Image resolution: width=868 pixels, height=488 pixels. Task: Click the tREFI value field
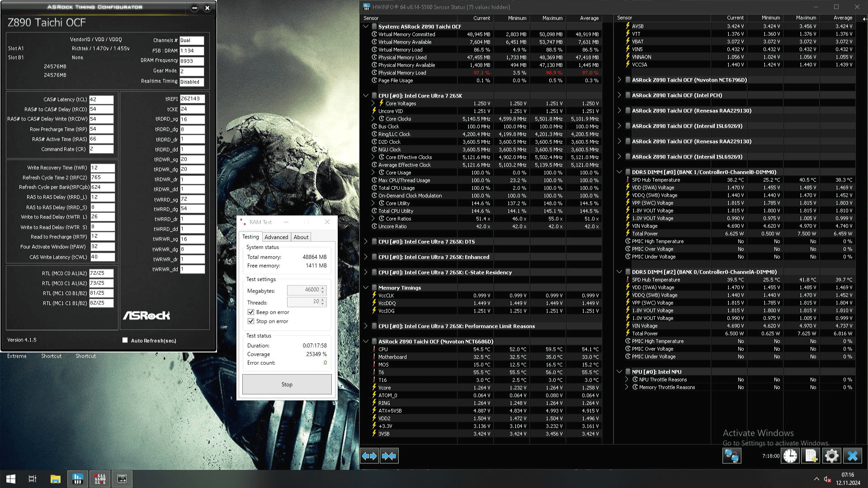pos(192,99)
